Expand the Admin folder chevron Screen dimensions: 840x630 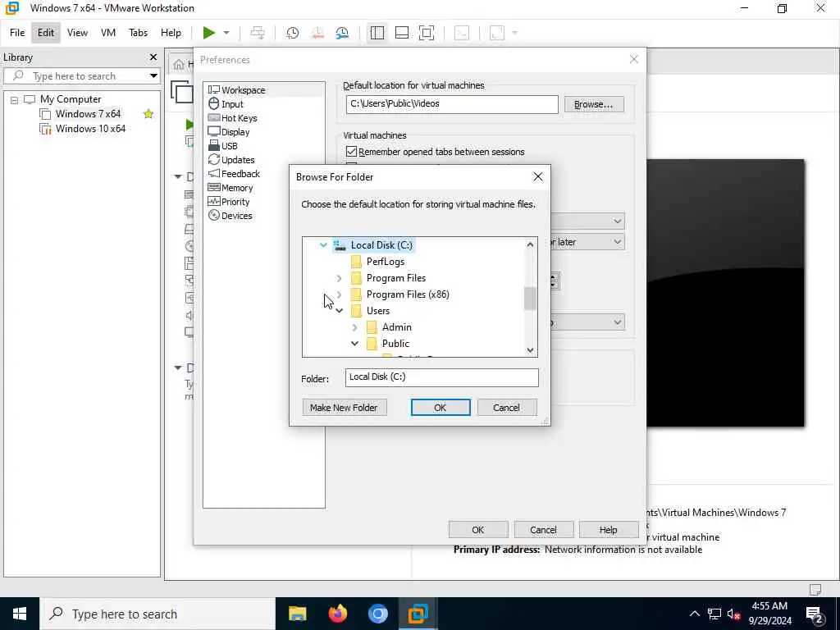(x=354, y=326)
